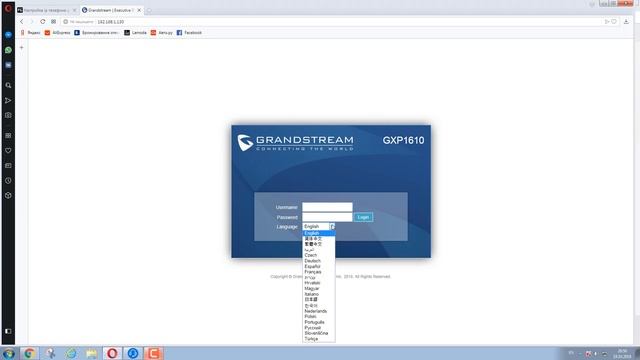This screenshot has height=360, width=640.
Task: Open Opera from the taskbar
Action: pos(112,353)
